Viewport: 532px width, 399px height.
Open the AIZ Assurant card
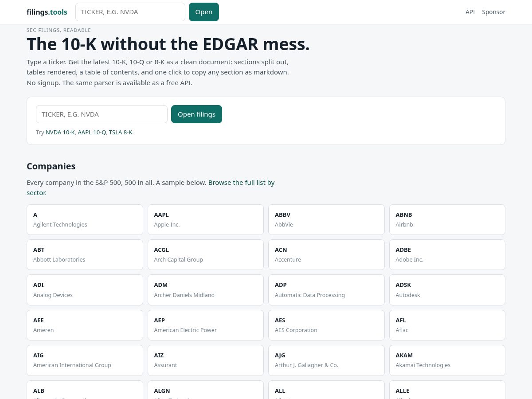[206, 360]
